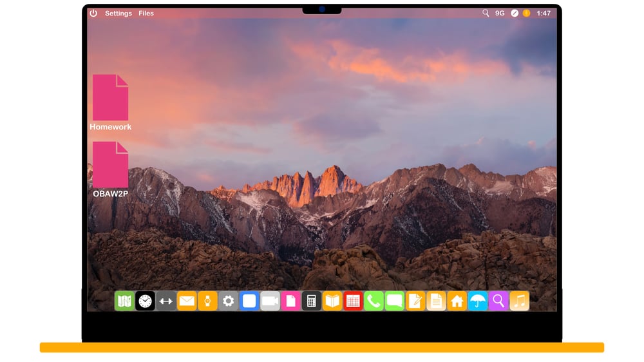Open the dumbbell Fitness app in the dock
Screen dimensions: 644x362
coord(166,301)
